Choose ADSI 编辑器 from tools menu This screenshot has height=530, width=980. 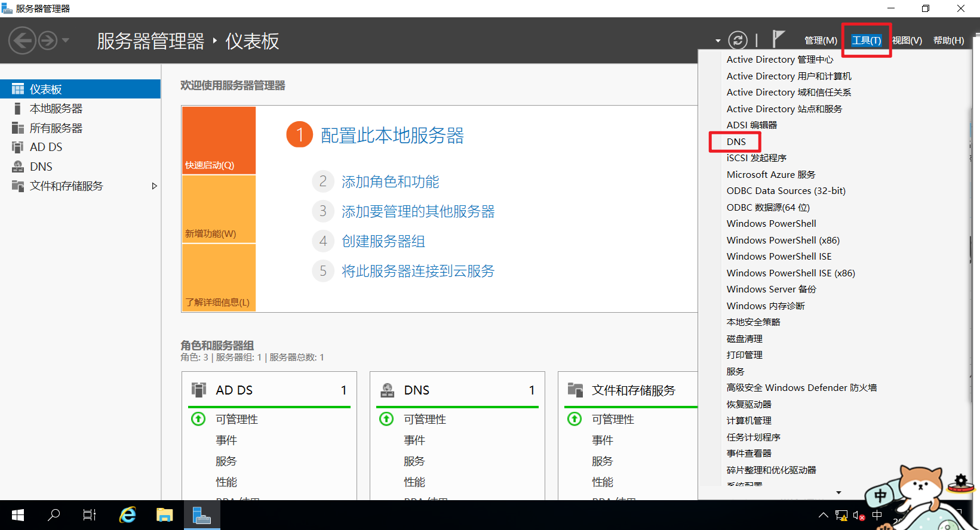point(752,125)
